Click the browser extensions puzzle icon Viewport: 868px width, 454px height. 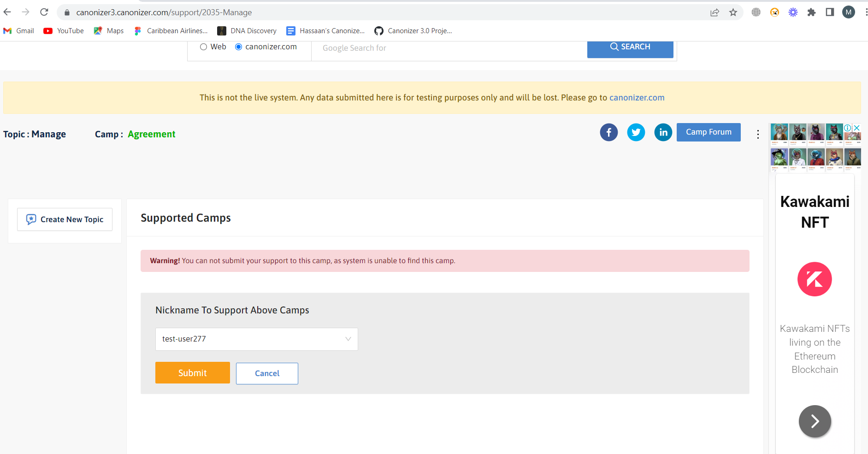(x=811, y=12)
